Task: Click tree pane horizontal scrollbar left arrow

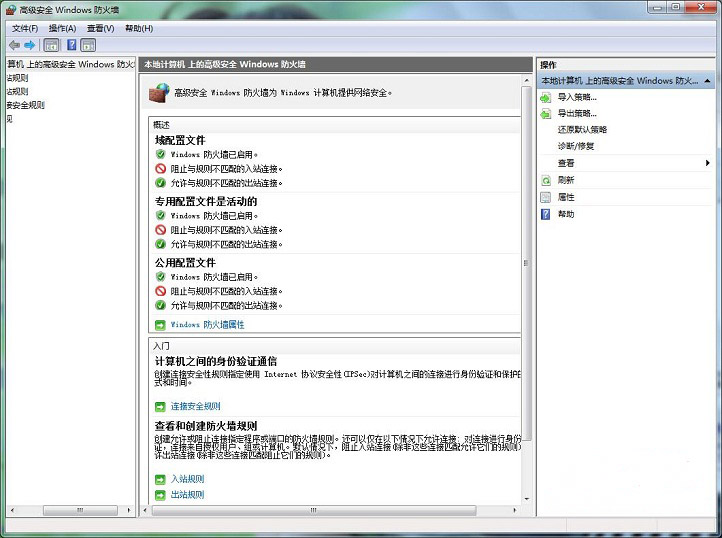Action: 12,510
